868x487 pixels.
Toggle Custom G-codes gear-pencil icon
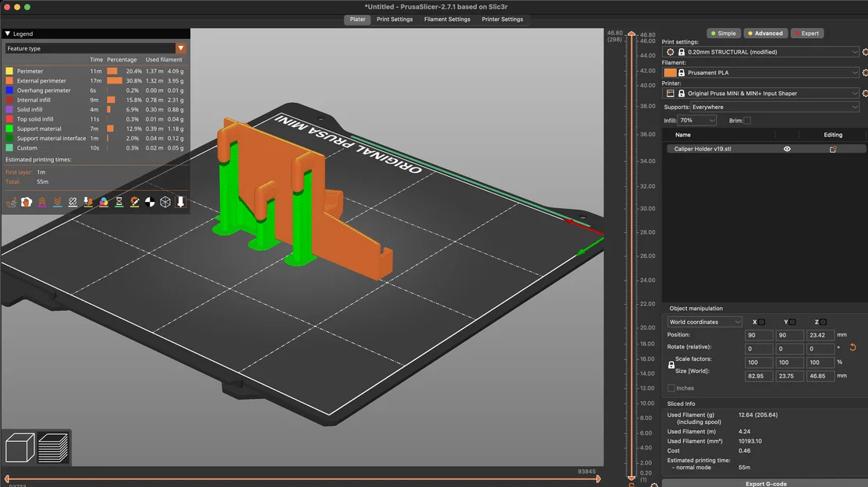tap(134, 203)
